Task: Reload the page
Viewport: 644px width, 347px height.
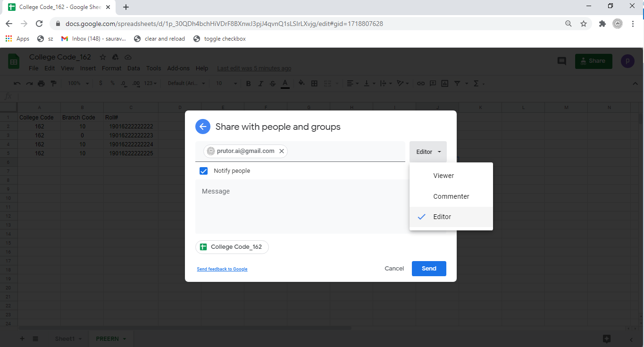Action: tap(39, 24)
